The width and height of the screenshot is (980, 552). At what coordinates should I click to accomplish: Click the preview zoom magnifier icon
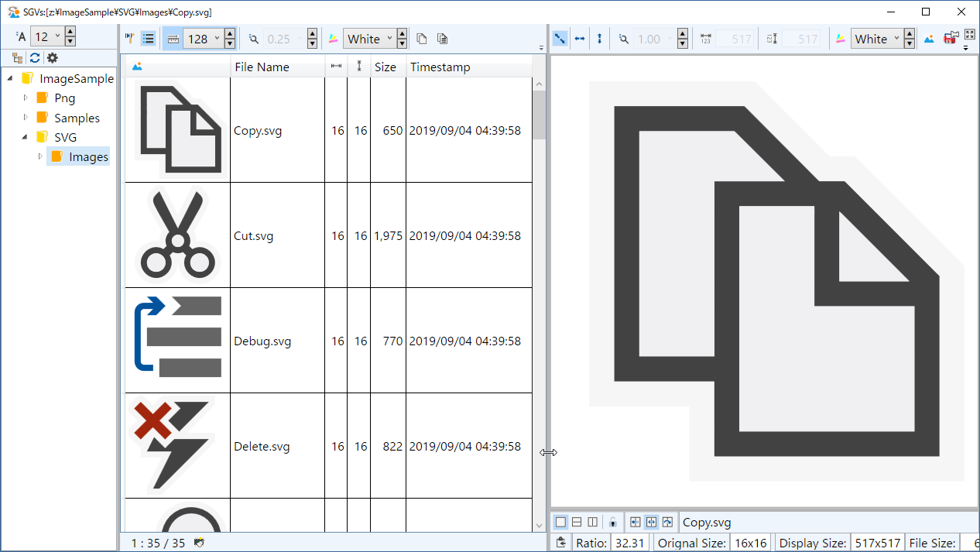pos(624,38)
